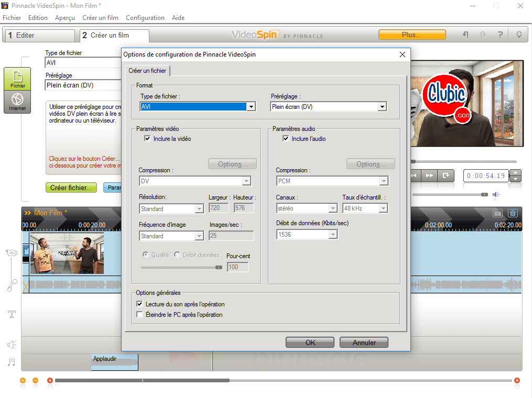
Task: Click the audio microphone track icon
Action: click(x=12, y=285)
